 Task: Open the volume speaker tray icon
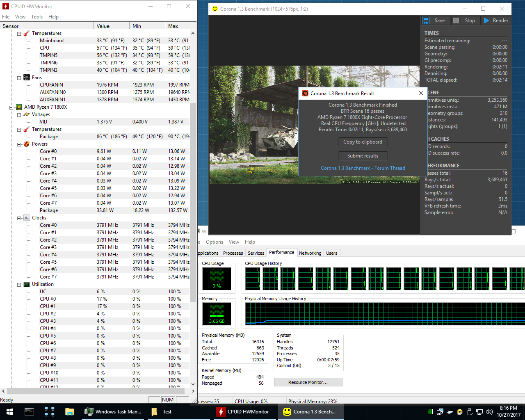[489, 412]
